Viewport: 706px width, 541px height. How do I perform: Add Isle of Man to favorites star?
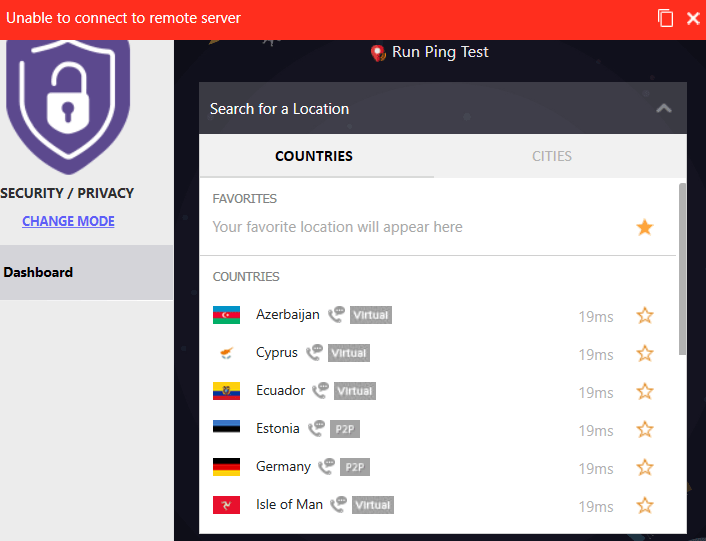pyautogui.click(x=645, y=505)
